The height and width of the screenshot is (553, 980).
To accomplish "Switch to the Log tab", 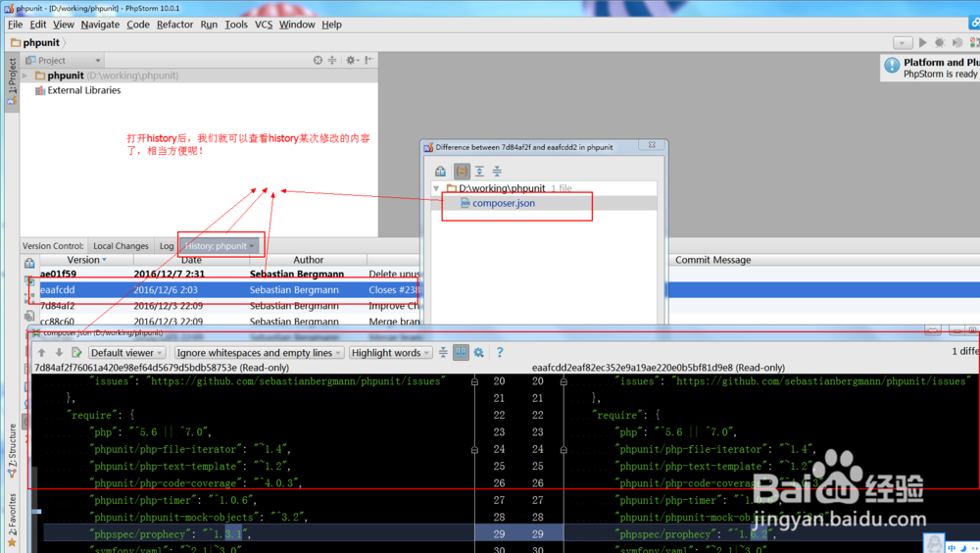I will pos(167,246).
